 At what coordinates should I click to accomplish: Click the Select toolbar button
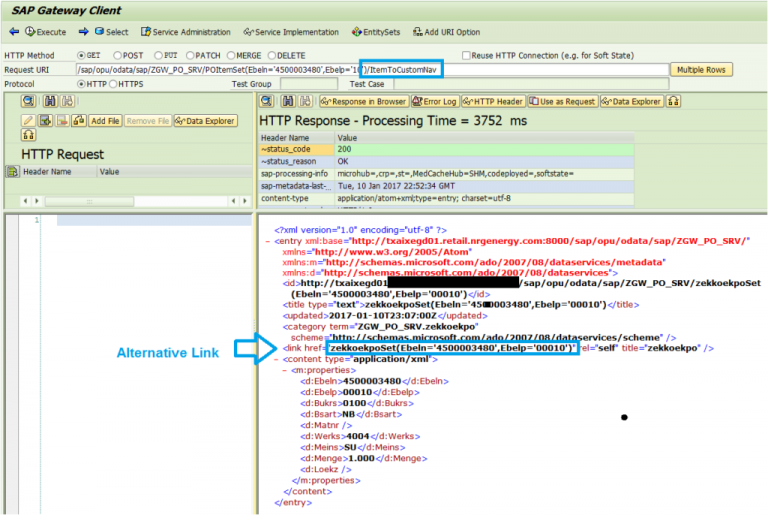(110, 32)
